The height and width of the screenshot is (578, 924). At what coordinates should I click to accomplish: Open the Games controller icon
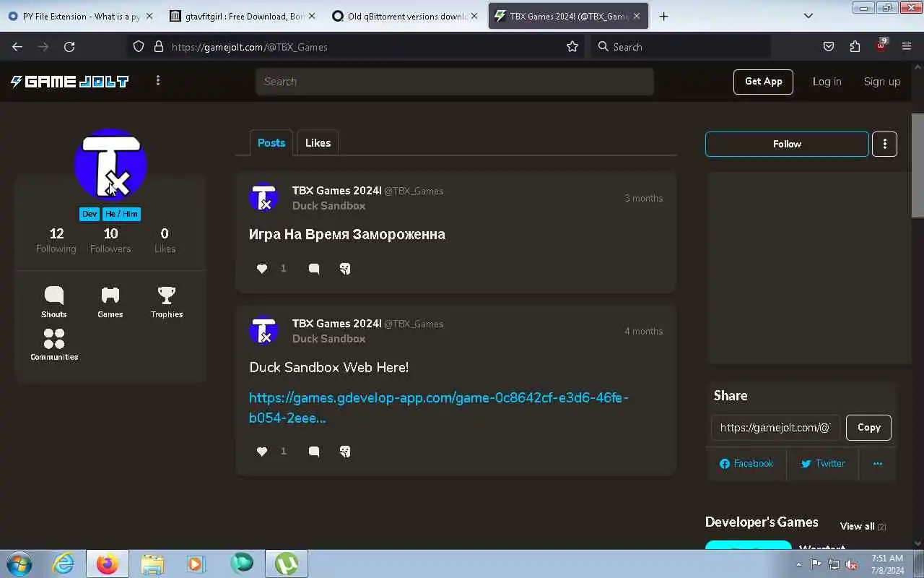click(110, 302)
